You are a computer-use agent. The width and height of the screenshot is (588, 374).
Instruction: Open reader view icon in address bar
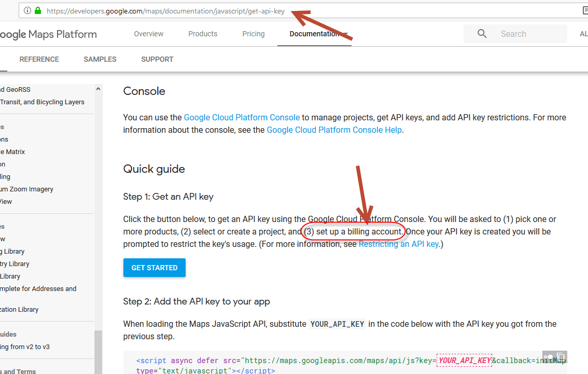click(584, 10)
